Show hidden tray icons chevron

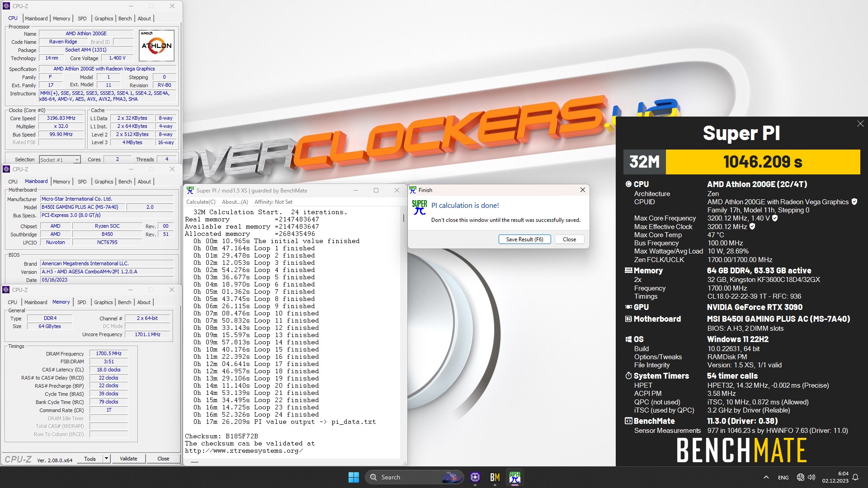pos(766,477)
